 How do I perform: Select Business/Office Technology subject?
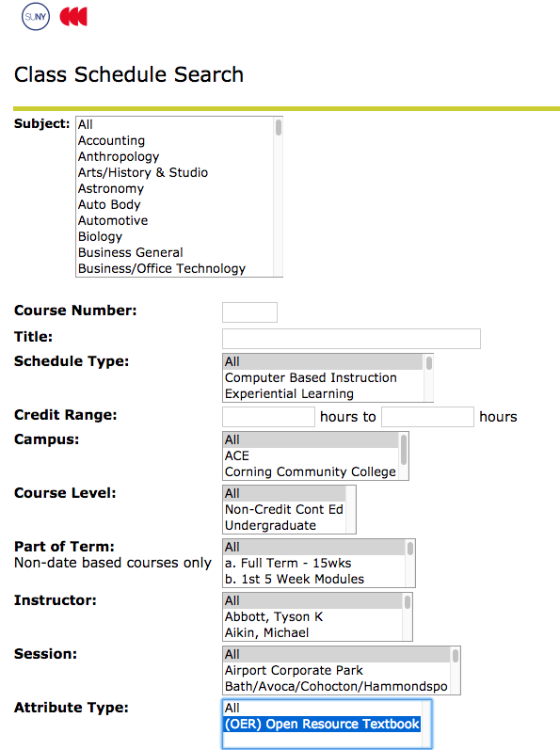pyautogui.click(x=175, y=269)
